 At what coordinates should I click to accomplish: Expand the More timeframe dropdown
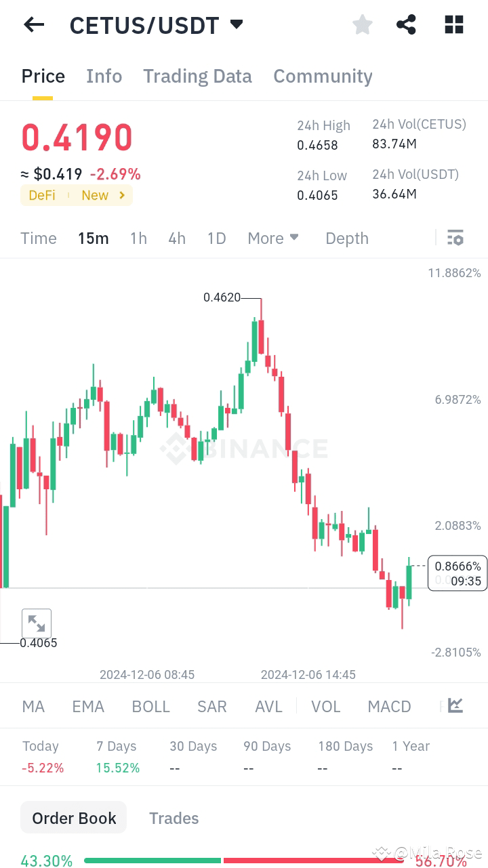coord(273,238)
